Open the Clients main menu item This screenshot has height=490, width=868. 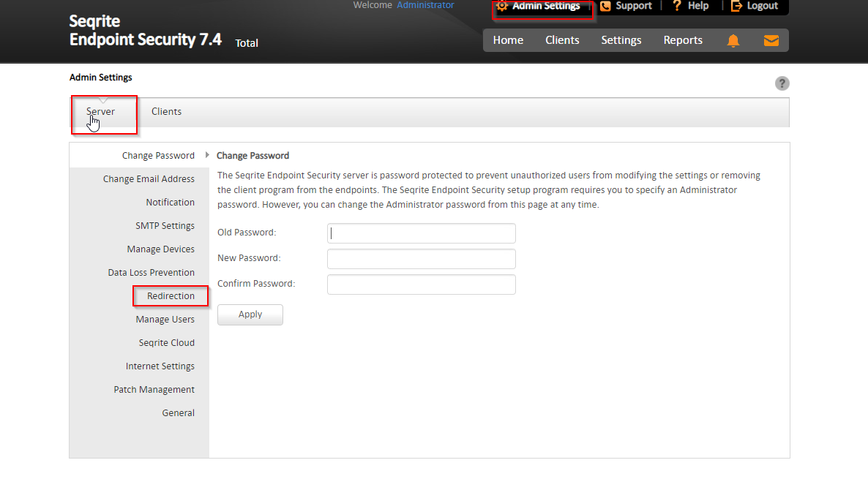pos(562,40)
